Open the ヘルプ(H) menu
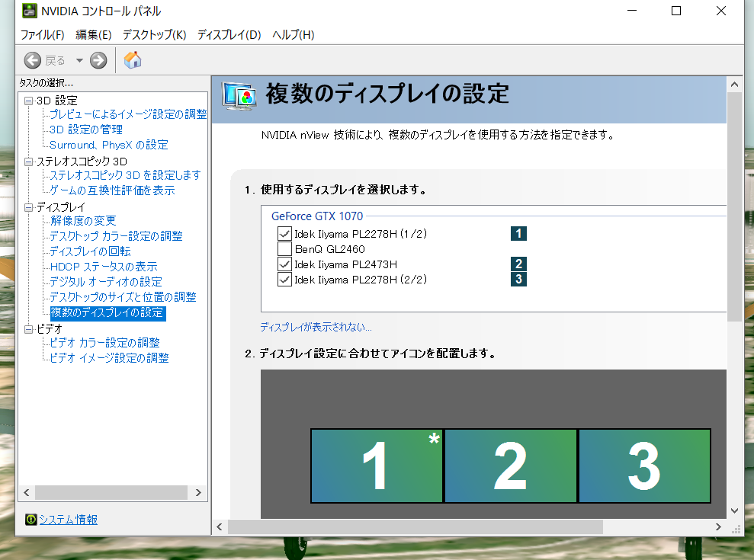 point(294,34)
